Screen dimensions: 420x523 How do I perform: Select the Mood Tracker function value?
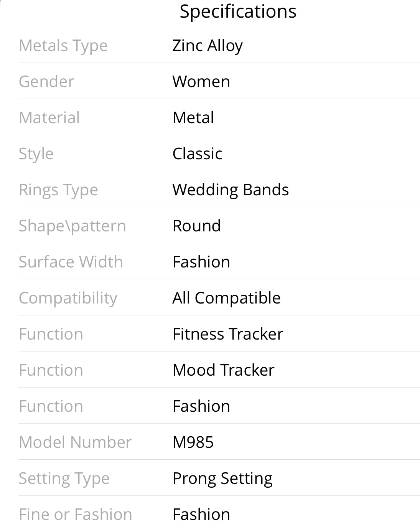pos(224,370)
